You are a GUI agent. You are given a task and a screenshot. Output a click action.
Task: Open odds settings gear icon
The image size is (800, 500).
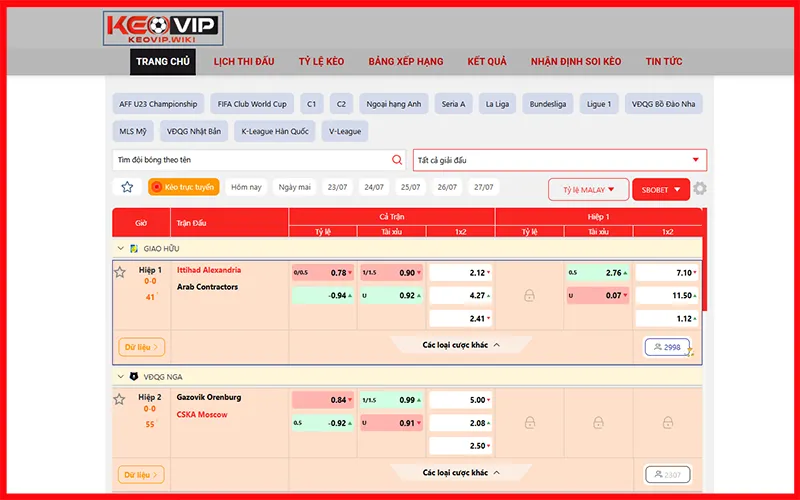pos(700,189)
